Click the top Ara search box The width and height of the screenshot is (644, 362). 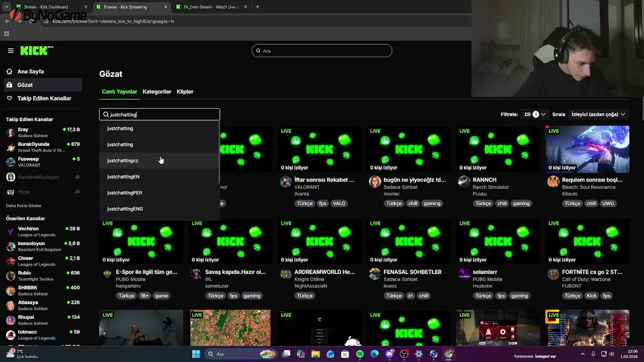322,51
